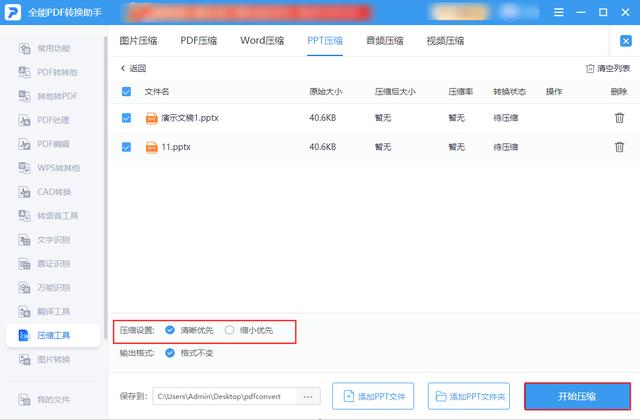640x420 pixels.
Task: Click the 压缩后大小 column header
Action: (395, 91)
